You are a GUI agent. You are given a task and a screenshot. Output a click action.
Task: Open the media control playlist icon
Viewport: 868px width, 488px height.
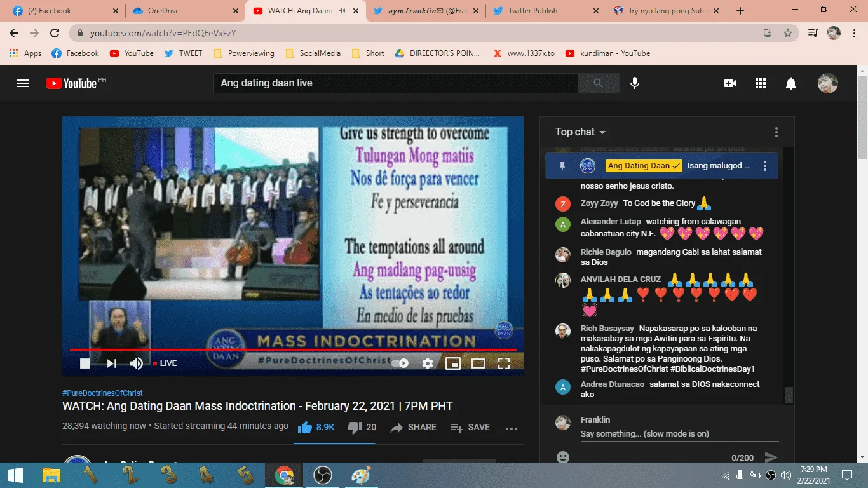tap(813, 33)
